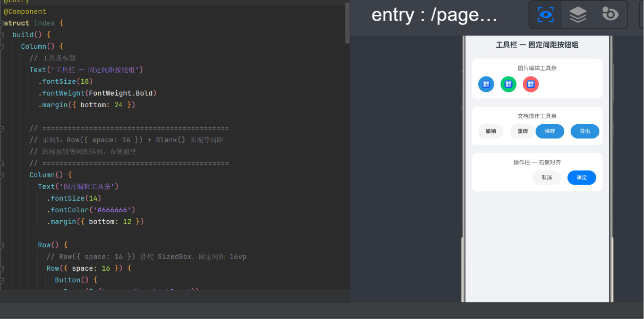The image size is (644, 319).
Task: Tap the 撤销 button in preview
Action: pyautogui.click(x=491, y=131)
